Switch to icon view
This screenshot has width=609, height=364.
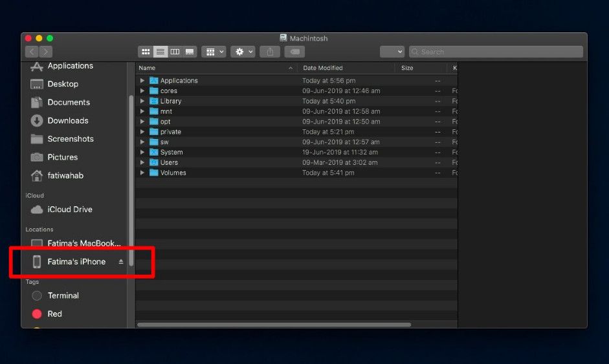[x=146, y=52]
